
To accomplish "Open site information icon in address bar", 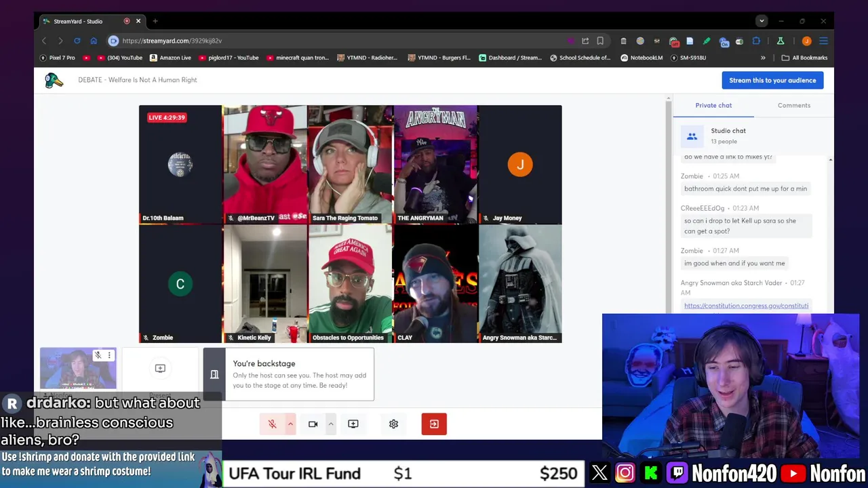I will point(114,41).
